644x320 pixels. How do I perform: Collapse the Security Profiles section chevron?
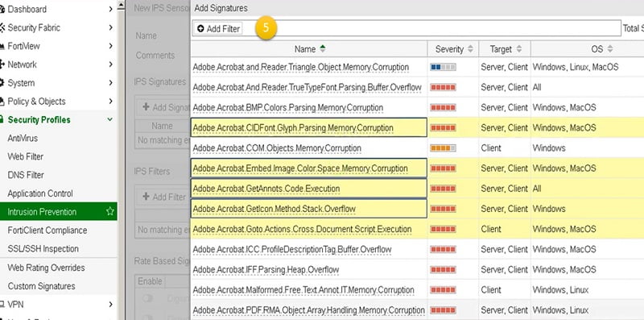(109, 119)
